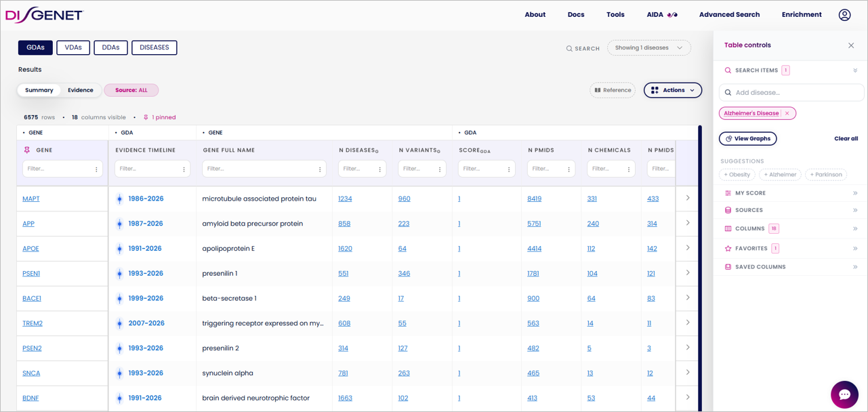The height and width of the screenshot is (412, 868).
Task: Click the table's right-edge scrollbar
Action: click(x=699, y=268)
